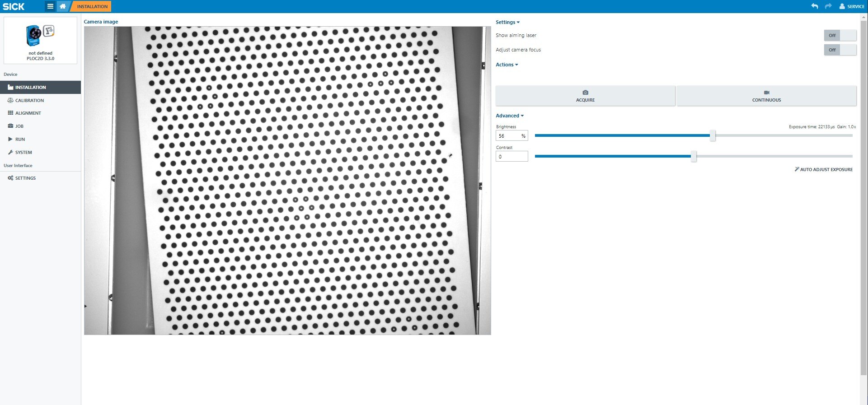Image resolution: width=868 pixels, height=405 pixels.
Task: Click the hamburger menu icon
Action: 50,6
